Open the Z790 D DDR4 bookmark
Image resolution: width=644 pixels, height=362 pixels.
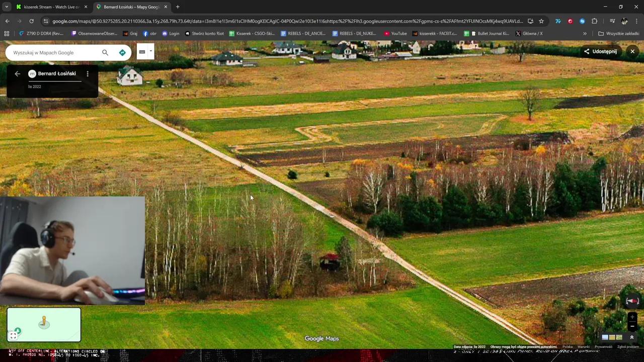(41, 34)
